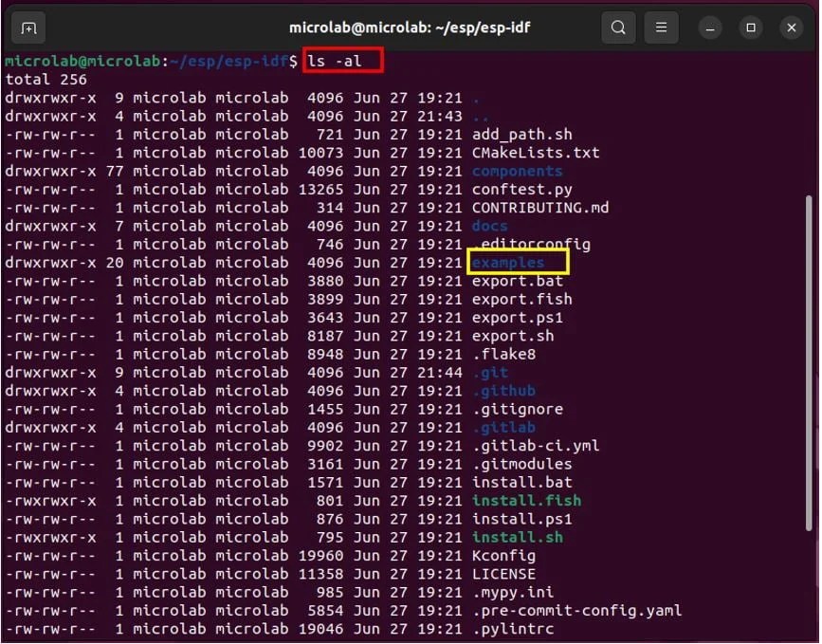Open a new terminal tab
The height and width of the screenshot is (644, 822).
pos(27,28)
